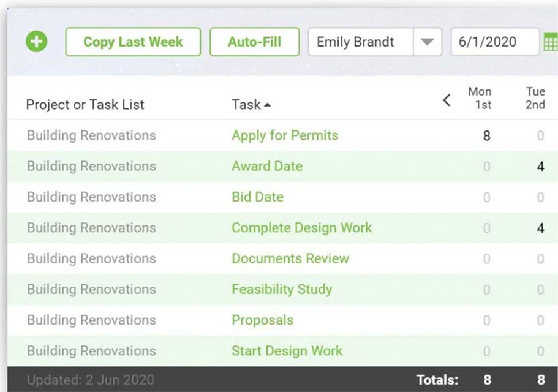Click Tuesday hours cell for Start Design Work
The height and width of the screenshot is (392, 558).
coord(540,351)
